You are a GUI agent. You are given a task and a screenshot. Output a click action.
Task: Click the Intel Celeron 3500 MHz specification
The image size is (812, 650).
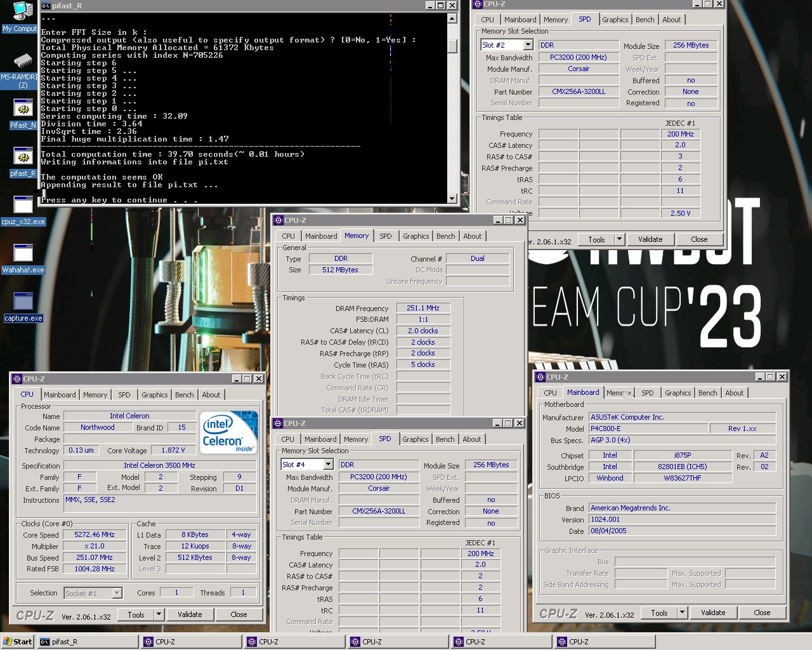(160, 465)
